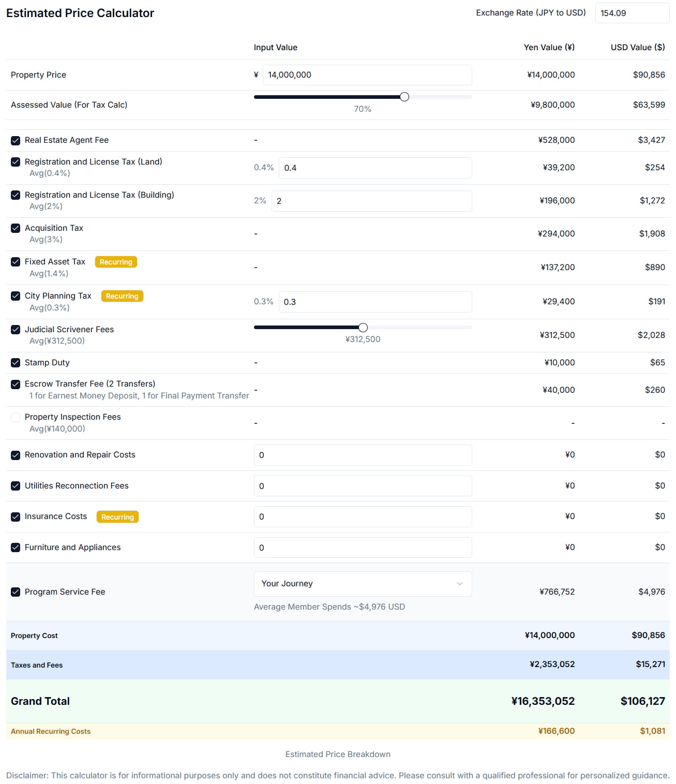The width and height of the screenshot is (676, 784).
Task: Toggle the Acquisition Tax checkbox
Action: click(16, 228)
